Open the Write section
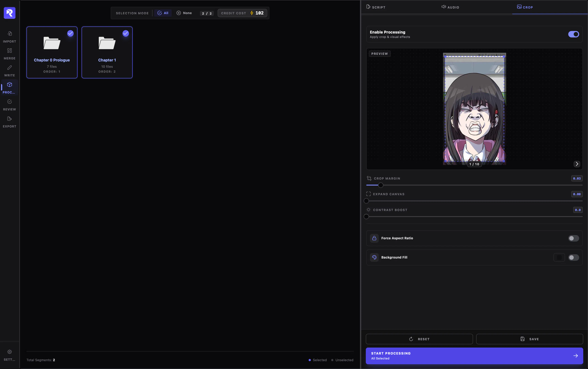588x369 pixels. pyautogui.click(x=10, y=71)
